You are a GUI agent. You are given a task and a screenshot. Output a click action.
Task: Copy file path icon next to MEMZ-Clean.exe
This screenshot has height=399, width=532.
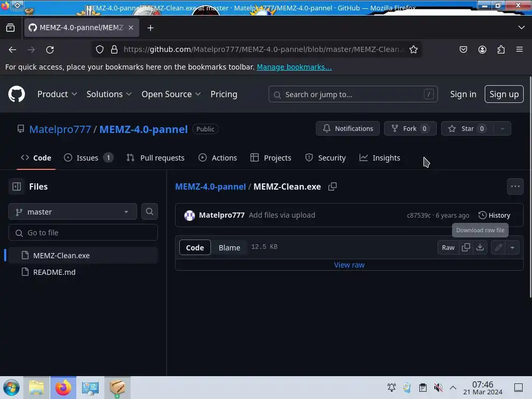tap(332, 187)
